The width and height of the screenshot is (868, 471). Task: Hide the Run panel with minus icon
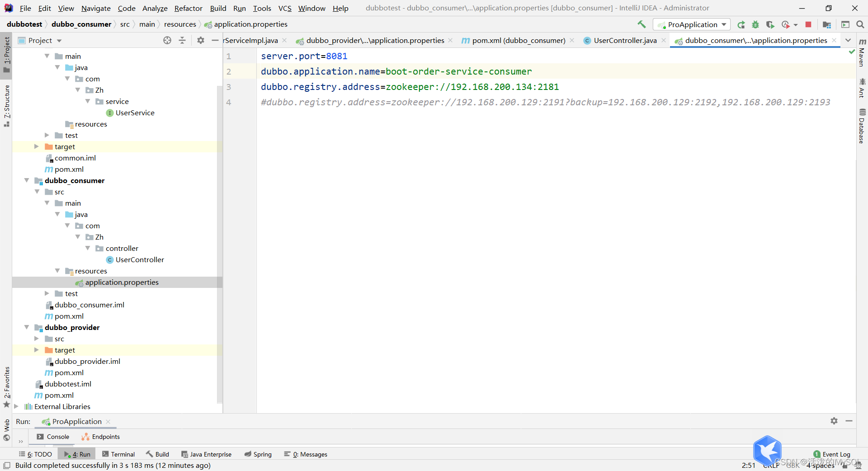click(x=849, y=421)
